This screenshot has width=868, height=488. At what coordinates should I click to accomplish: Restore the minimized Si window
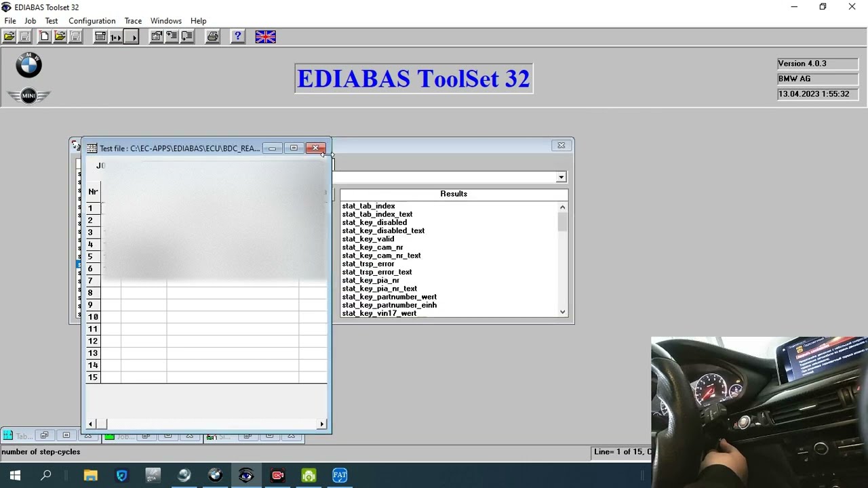pos(248,436)
